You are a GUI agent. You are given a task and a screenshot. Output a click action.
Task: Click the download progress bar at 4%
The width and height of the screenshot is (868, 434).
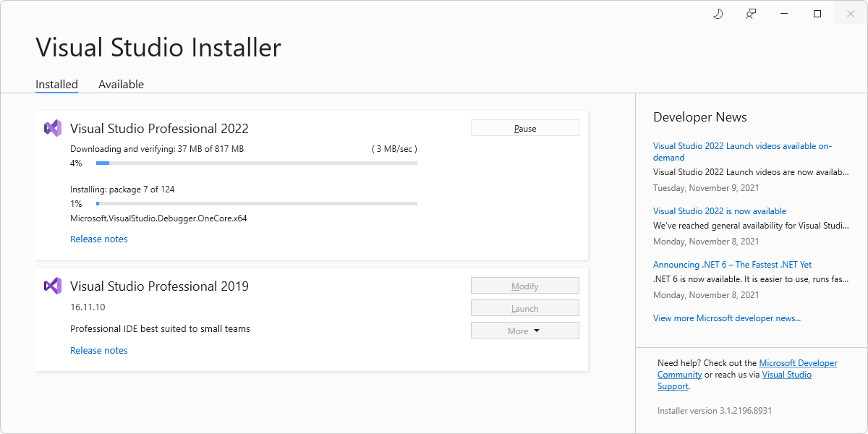pyautogui.click(x=256, y=163)
